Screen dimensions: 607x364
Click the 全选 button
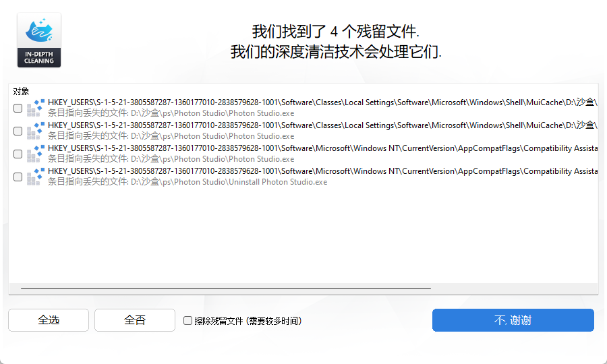pyautogui.click(x=49, y=320)
